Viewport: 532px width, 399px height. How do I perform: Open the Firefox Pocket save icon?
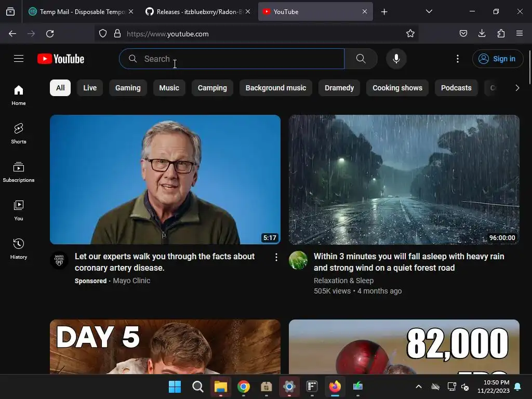point(463,33)
